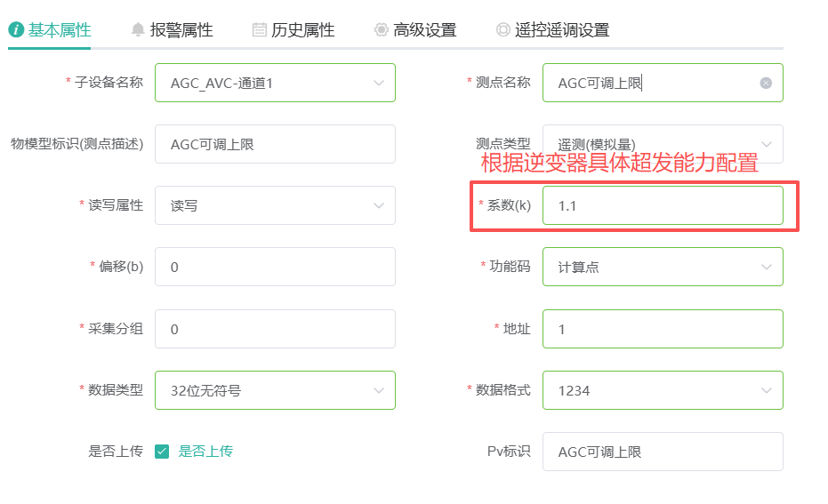Screen dimensions: 828x504
Task: Open the 数据格式 dropdown showing 1234
Action: pos(767,390)
